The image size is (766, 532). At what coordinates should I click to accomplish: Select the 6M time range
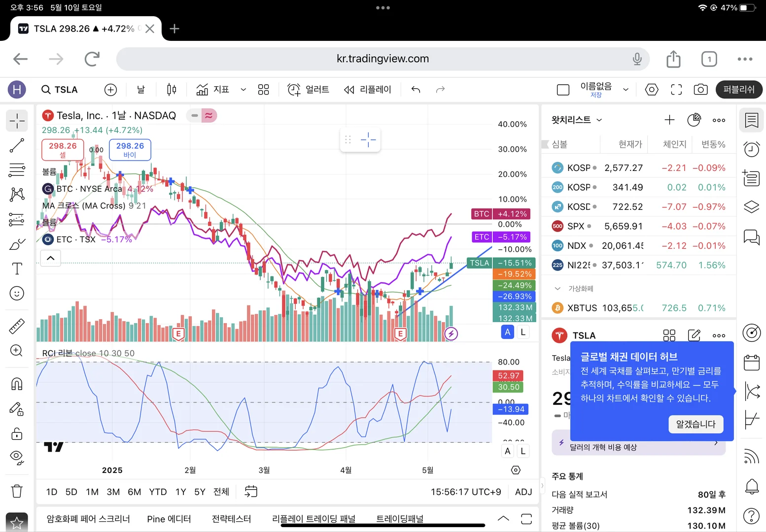[x=134, y=492]
